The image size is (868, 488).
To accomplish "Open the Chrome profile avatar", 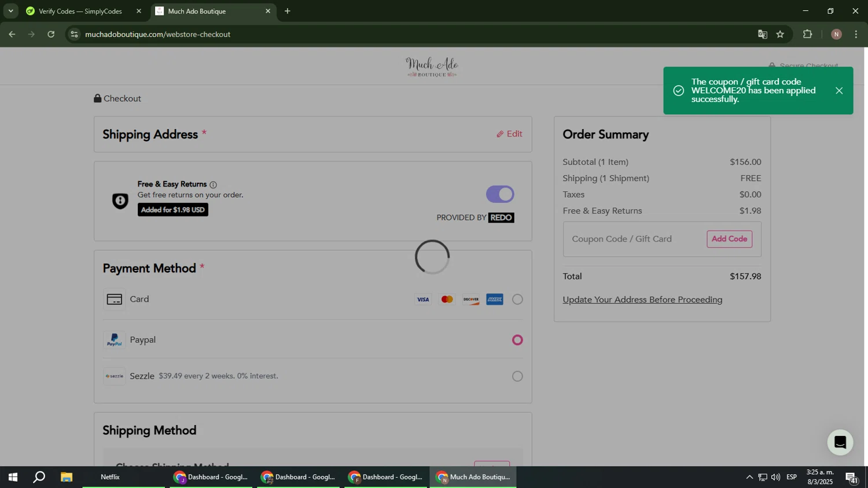I will pos(836,34).
